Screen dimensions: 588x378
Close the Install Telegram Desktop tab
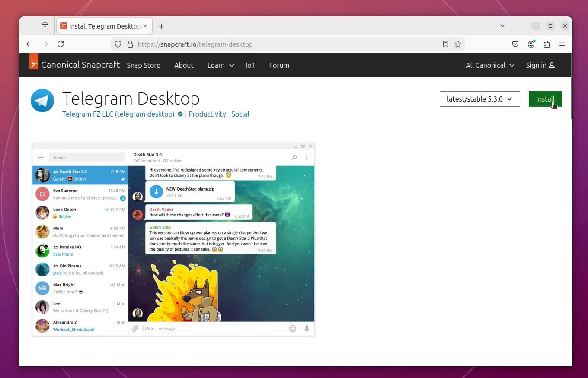pyautogui.click(x=145, y=26)
